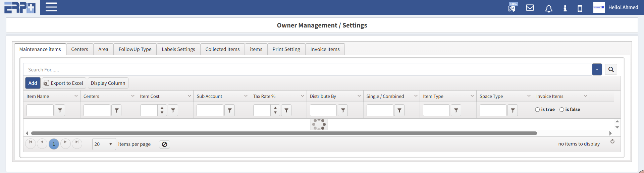The height and width of the screenshot is (173, 644).
Task: Click the search magnifier button
Action: coord(611,69)
